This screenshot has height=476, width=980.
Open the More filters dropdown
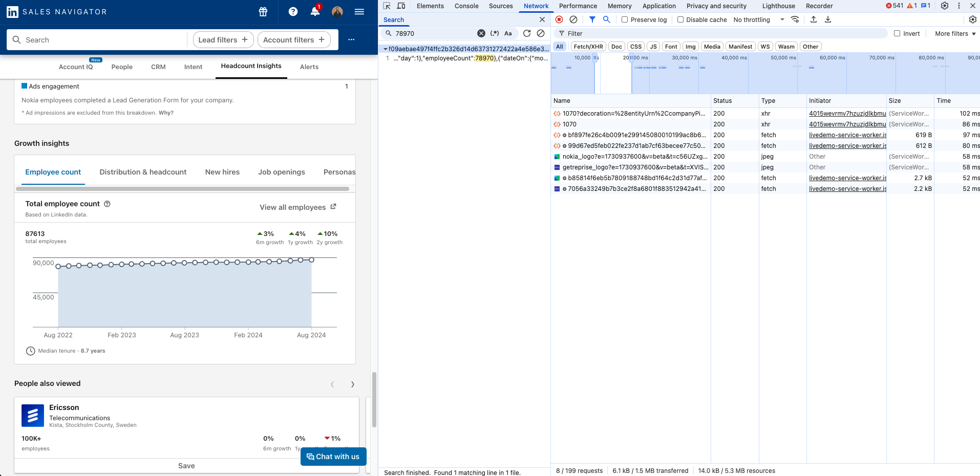pyautogui.click(x=955, y=33)
